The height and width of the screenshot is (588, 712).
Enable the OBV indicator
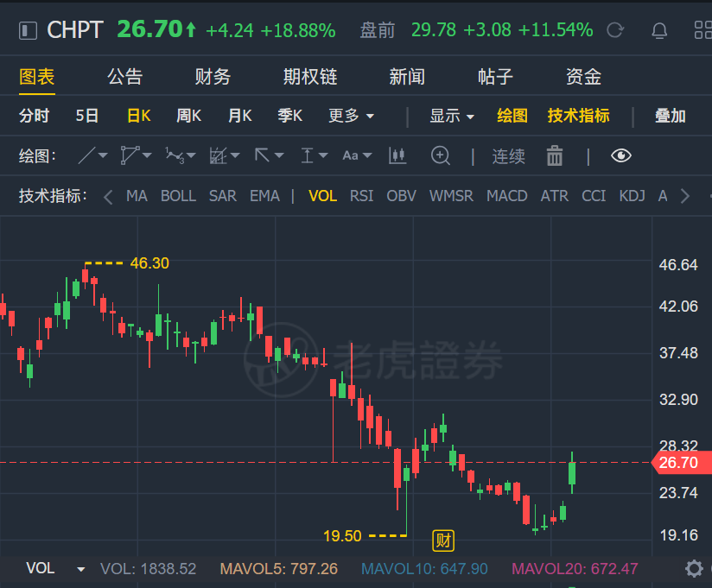[402, 196]
